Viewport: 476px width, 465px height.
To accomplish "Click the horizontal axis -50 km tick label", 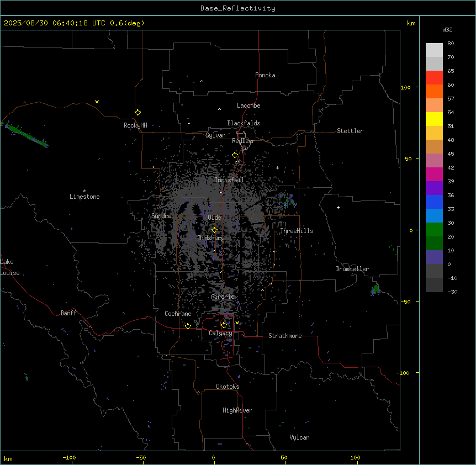I will (x=141, y=457).
